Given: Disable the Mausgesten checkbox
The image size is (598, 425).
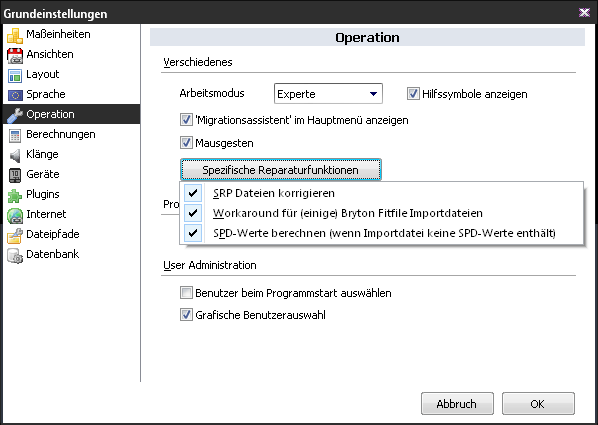Looking at the screenshot, I should 186,143.
